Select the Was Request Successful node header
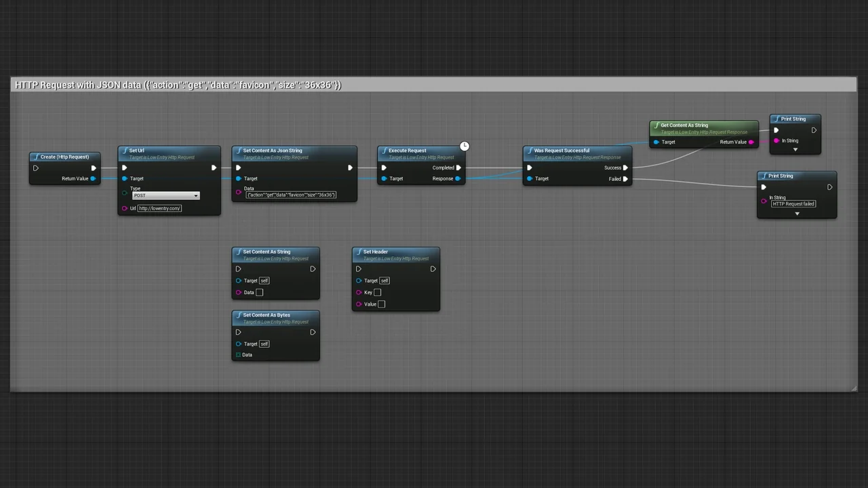The height and width of the screenshot is (488, 868). coord(561,150)
